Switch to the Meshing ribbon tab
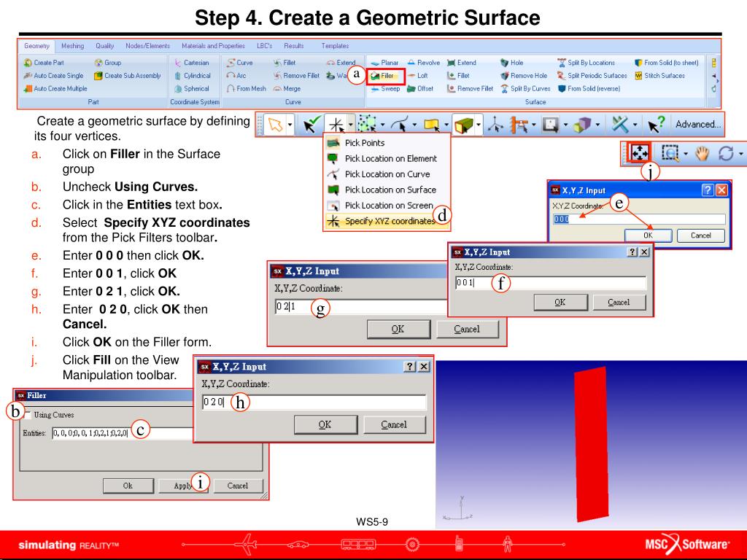 click(72, 46)
